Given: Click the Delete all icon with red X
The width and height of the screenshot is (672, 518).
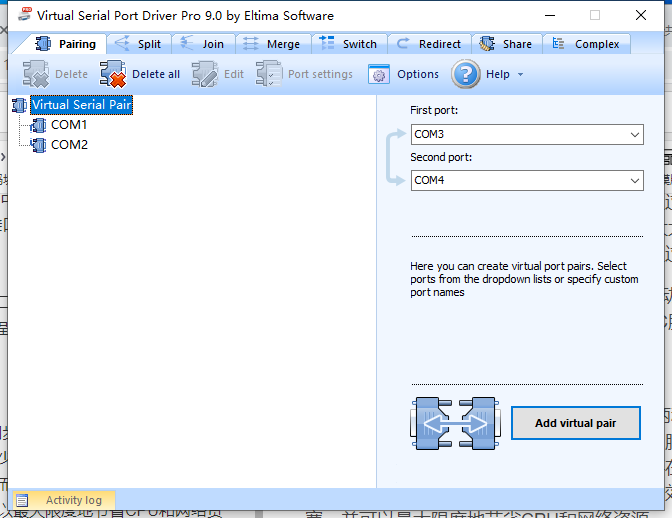Looking at the screenshot, I should pos(113,74).
